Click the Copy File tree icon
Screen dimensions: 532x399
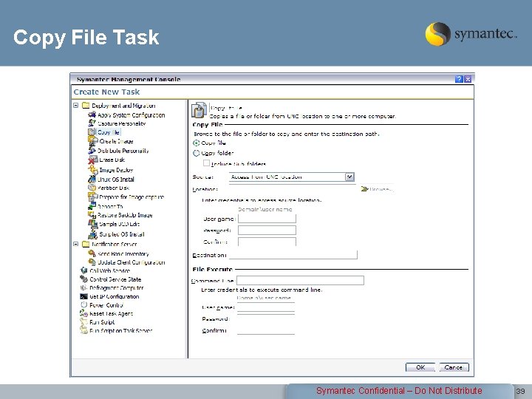[x=92, y=132]
